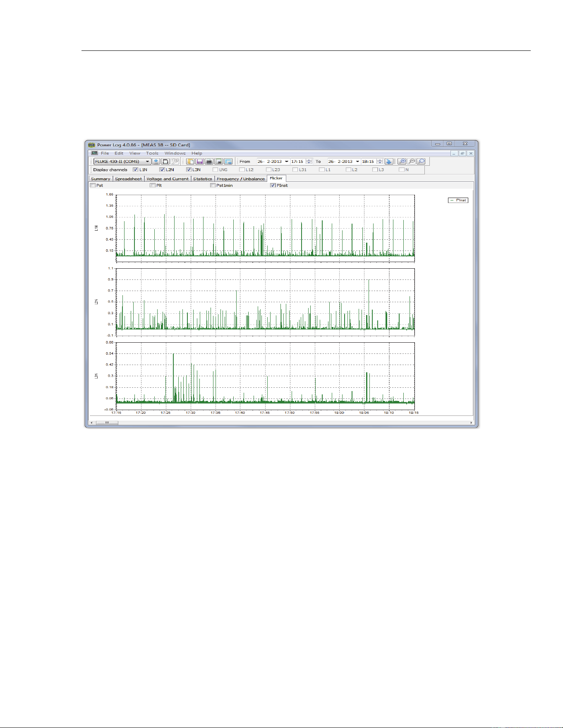Click the L1N graph y-axis label
The image size is (563, 728).
coord(96,228)
